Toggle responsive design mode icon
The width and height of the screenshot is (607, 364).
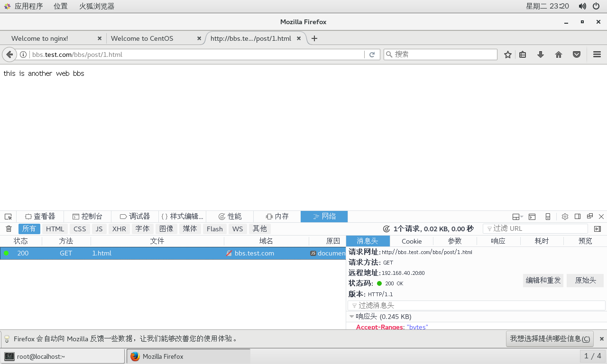548,217
